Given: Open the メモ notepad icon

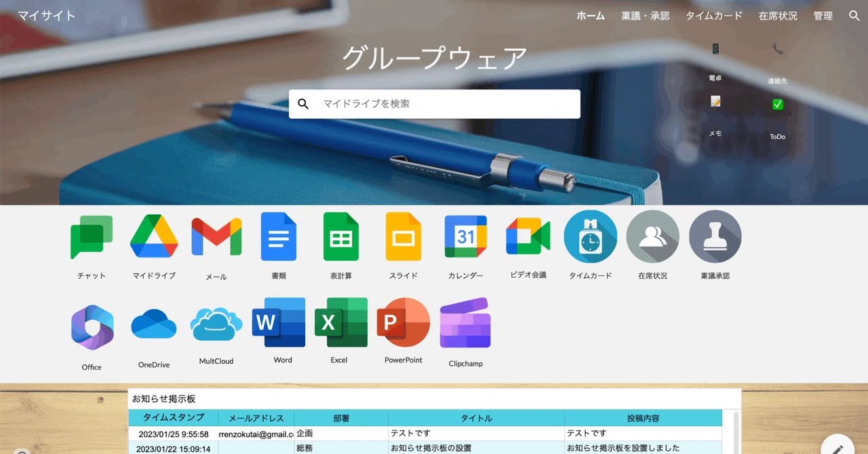Looking at the screenshot, I should (x=715, y=101).
